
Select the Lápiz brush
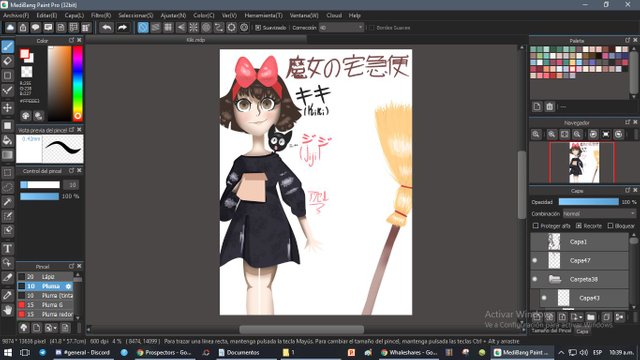pos(45,277)
